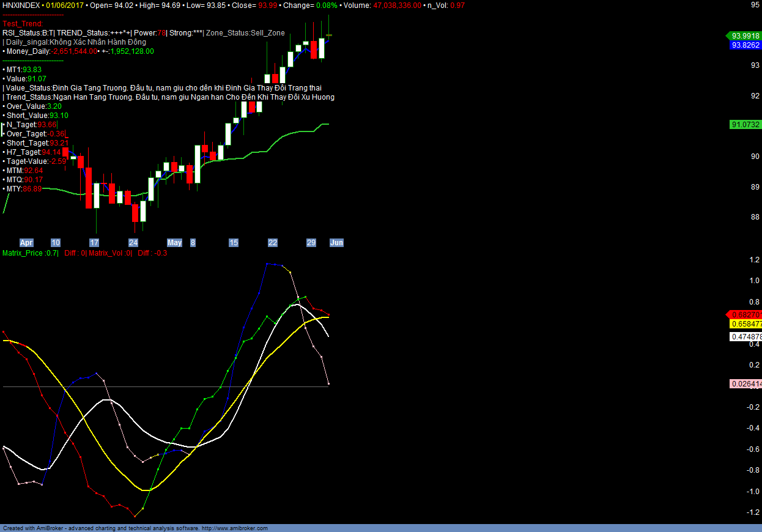Click the HNXINDEX symbol title
Image resolution: width=762 pixels, height=532 pixels.
coord(21,5)
